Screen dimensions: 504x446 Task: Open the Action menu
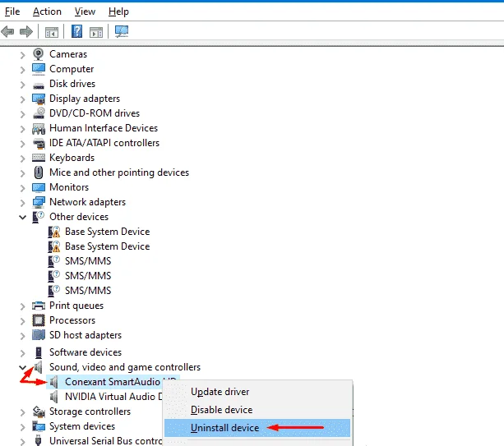point(47,11)
